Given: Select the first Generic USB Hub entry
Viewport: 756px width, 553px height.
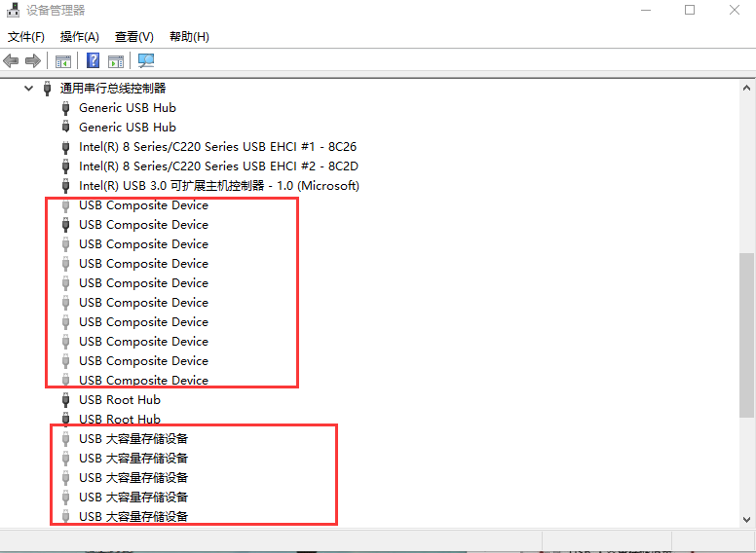Looking at the screenshot, I should point(127,108).
